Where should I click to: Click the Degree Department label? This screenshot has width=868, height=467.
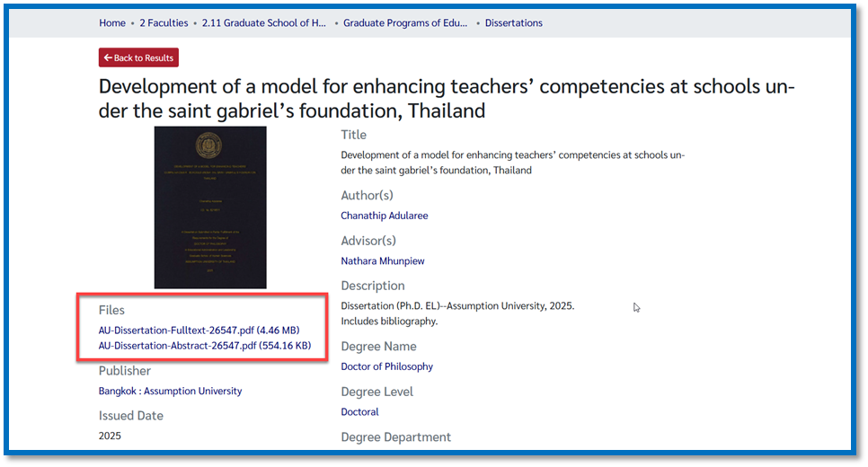tap(395, 437)
